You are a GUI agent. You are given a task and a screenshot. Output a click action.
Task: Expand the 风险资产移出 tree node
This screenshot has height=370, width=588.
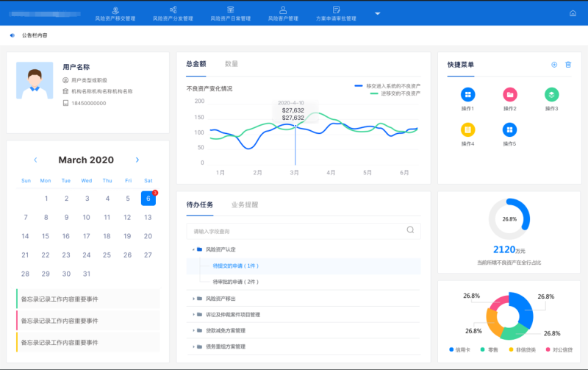194,299
